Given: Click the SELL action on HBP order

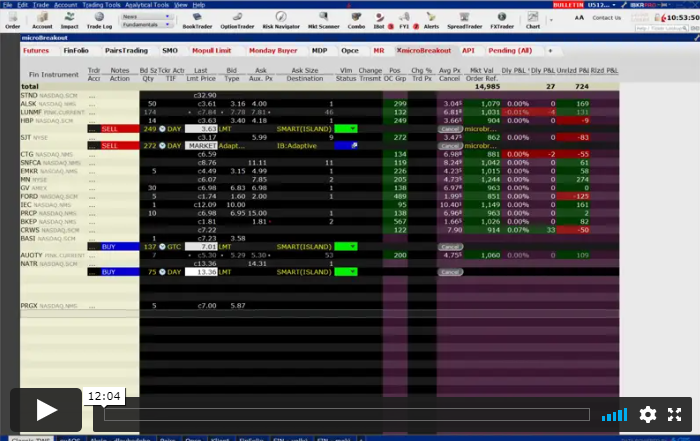Looking at the screenshot, I should (x=120, y=129).
